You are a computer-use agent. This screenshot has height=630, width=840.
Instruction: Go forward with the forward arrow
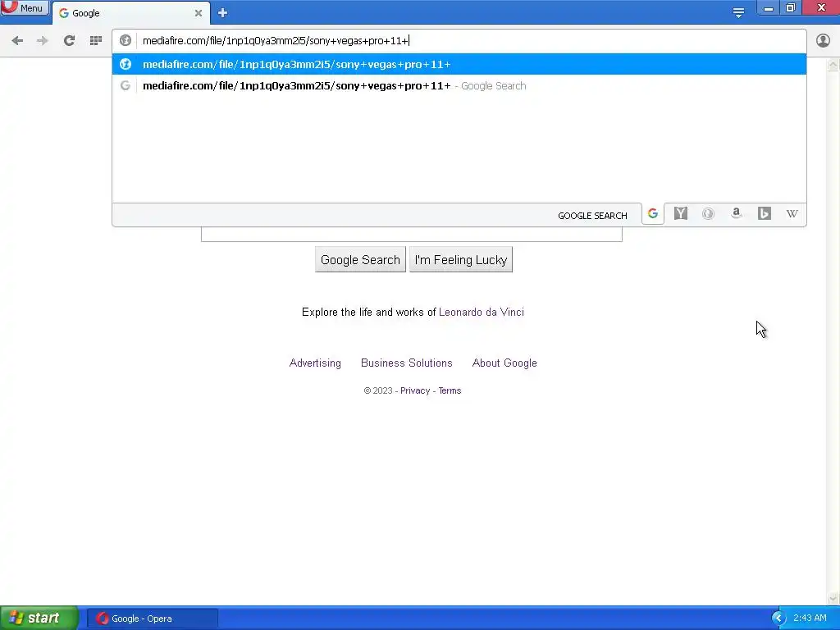[x=43, y=41]
